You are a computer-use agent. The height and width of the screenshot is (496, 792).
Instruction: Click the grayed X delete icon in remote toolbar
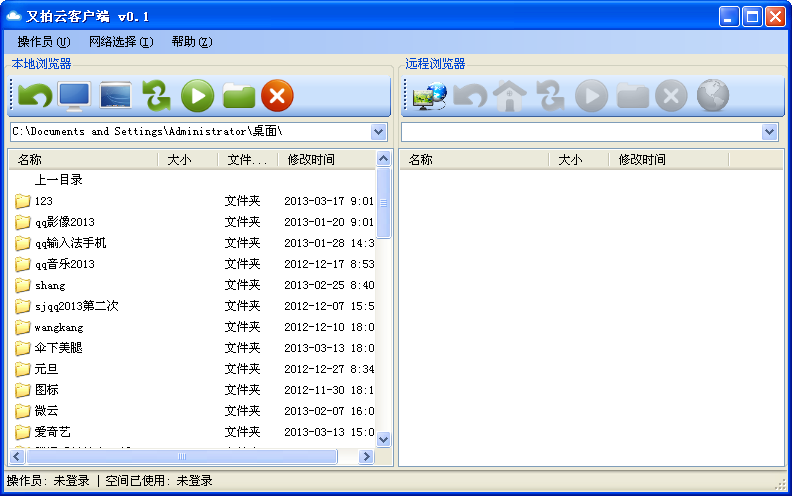click(671, 95)
